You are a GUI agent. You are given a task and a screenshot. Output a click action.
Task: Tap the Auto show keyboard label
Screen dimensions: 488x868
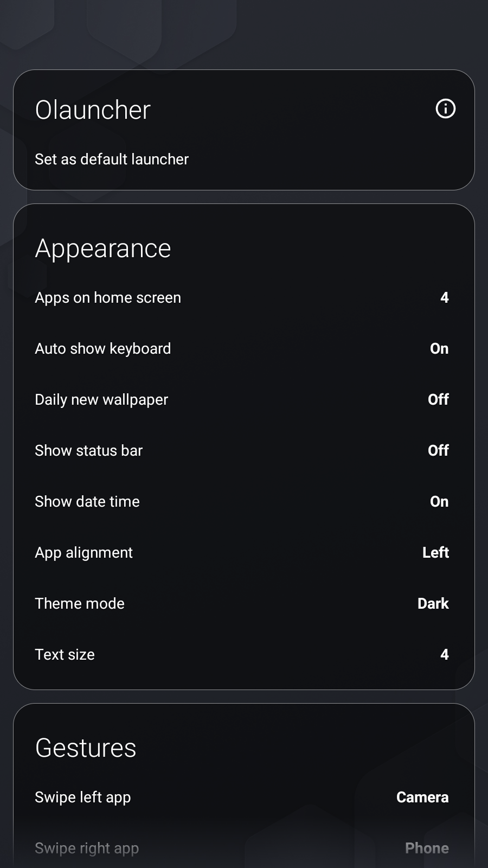coord(103,348)
